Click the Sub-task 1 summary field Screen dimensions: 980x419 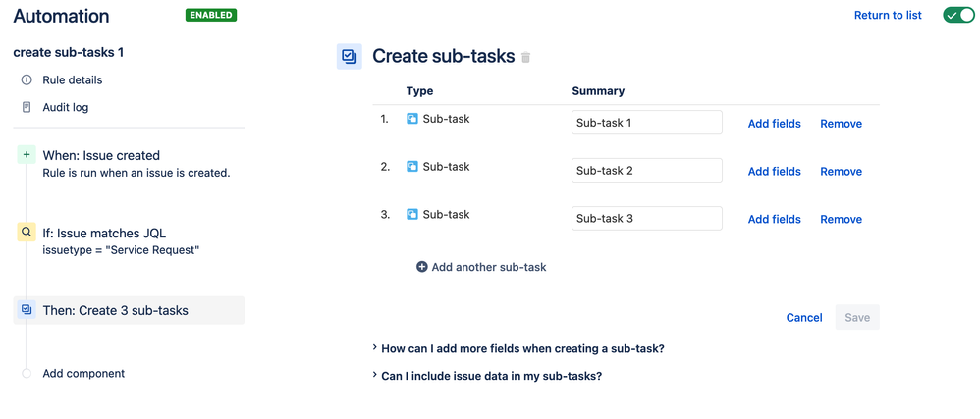[646, 123]
